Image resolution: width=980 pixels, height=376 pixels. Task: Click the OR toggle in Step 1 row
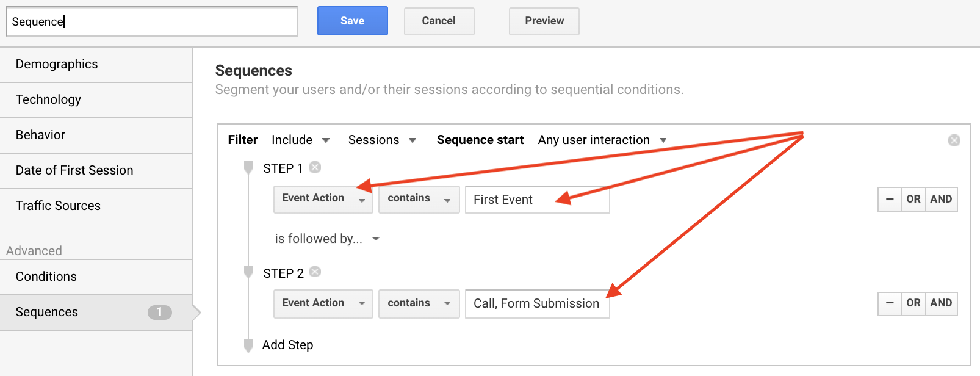[913, 200]
